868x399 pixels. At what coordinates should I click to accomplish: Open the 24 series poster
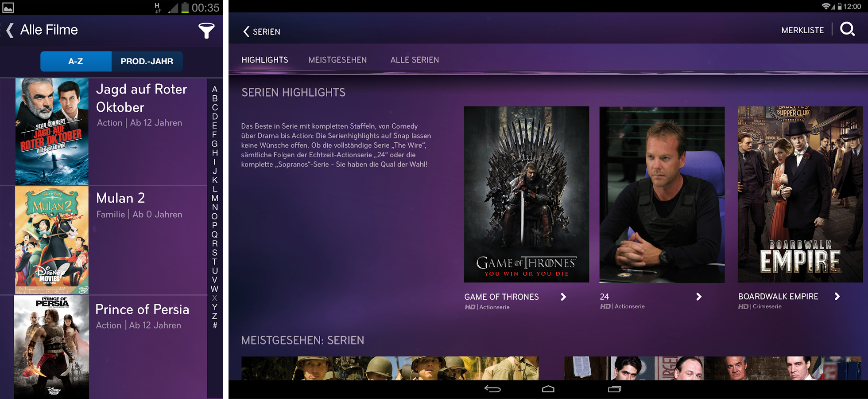(662, 194)
